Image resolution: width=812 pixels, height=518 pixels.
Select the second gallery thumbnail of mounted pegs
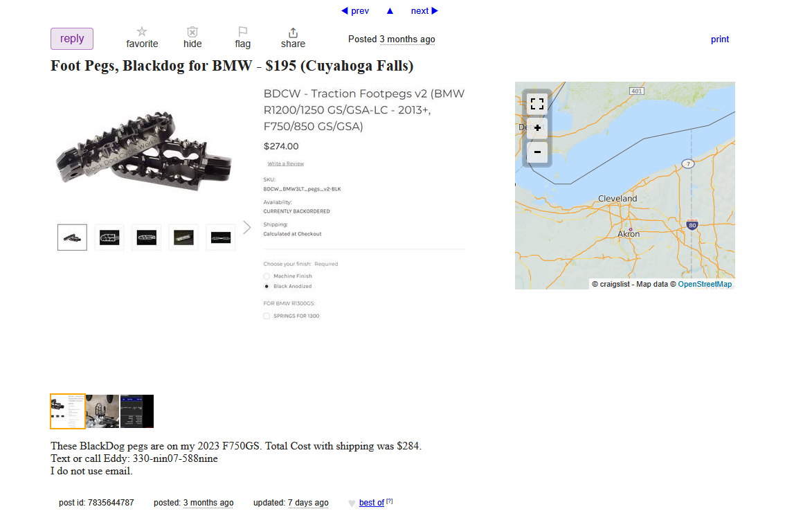(x=102, y=411)
